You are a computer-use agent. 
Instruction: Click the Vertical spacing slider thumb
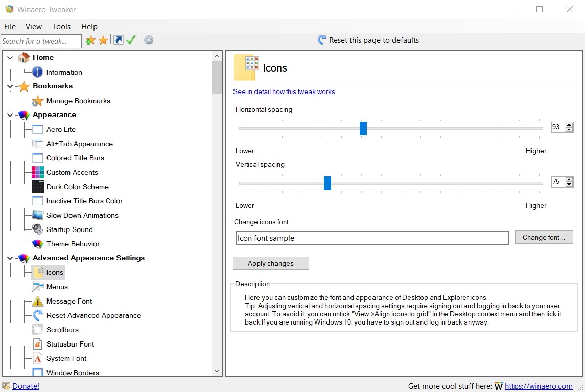(x=327, y=183)
